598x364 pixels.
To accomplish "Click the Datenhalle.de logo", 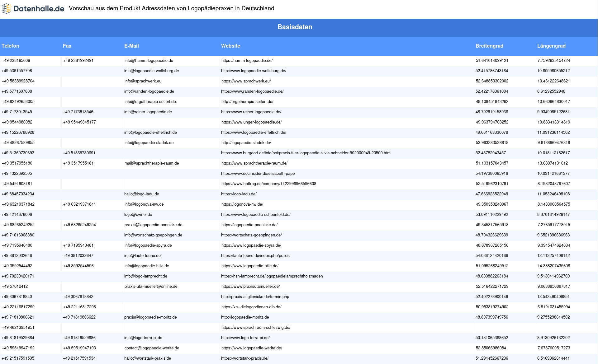I will [x=33, y=9].
